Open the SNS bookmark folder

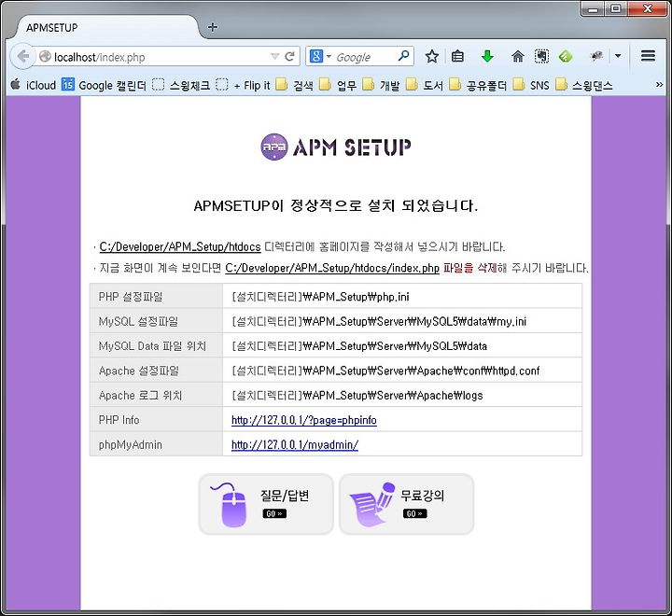tap(531, 85)
